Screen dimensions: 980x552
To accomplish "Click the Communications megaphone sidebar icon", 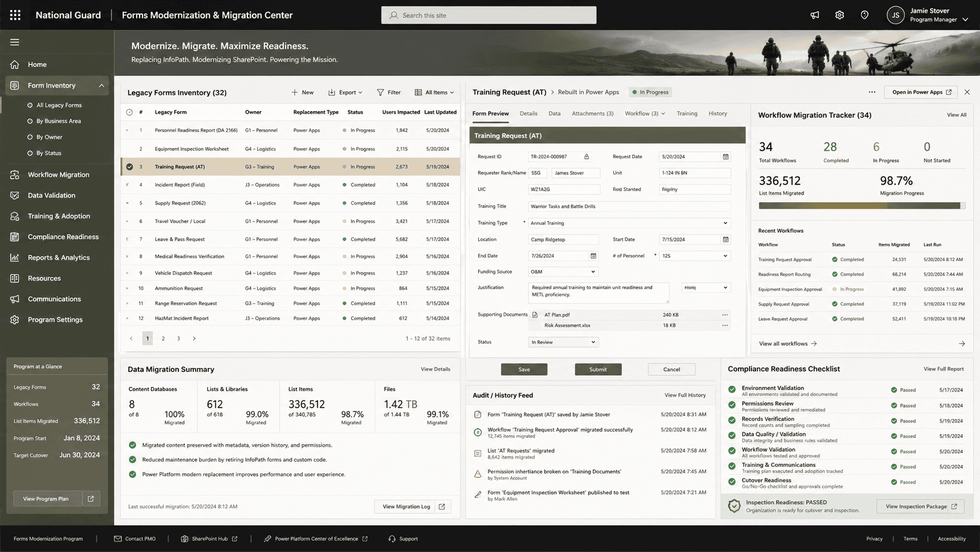I will [15, 299].
